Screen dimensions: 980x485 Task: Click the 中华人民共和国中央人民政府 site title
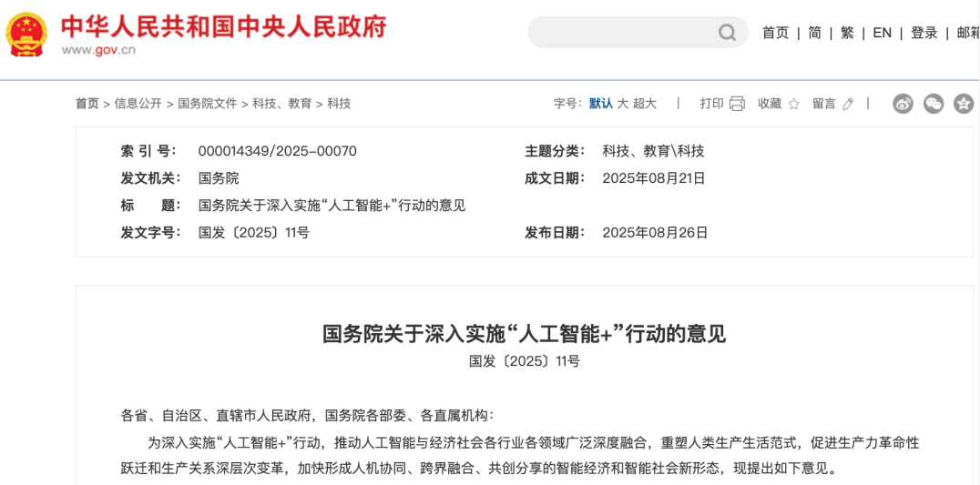[224, 26]
